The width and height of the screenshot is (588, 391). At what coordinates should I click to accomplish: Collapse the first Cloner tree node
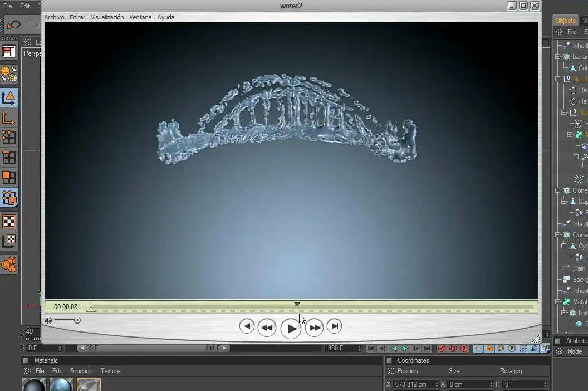[x=558, y=190]
